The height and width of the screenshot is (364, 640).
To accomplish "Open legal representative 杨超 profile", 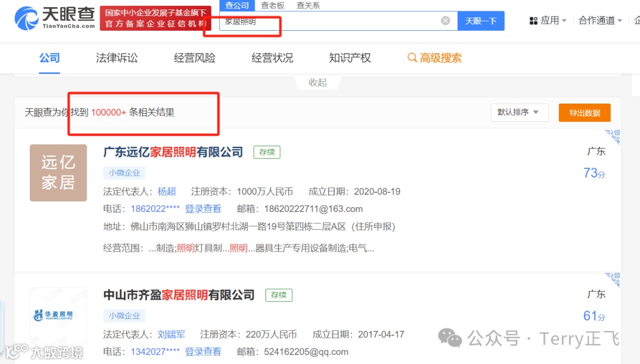I will (x=167, y=192).
